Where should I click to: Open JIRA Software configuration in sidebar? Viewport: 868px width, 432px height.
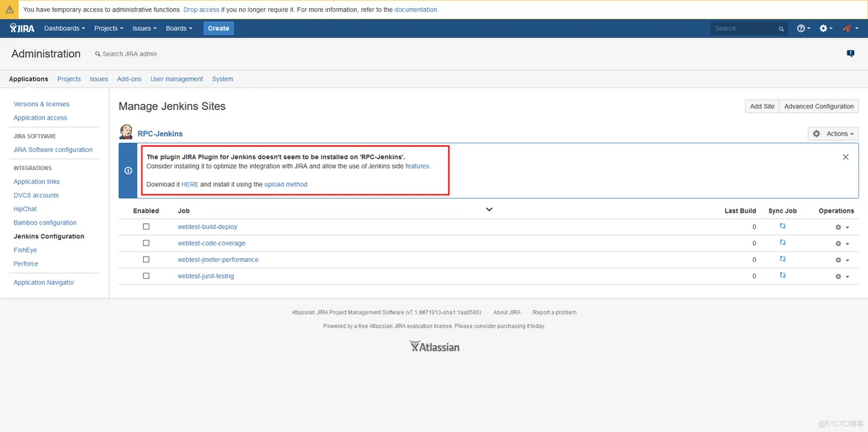(x=53, y=150)
